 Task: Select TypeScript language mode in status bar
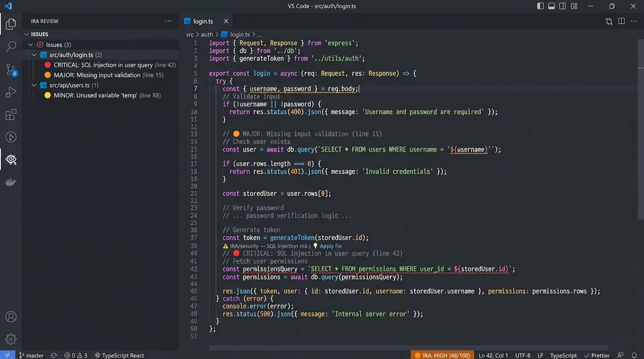click(x=563, y=355)
